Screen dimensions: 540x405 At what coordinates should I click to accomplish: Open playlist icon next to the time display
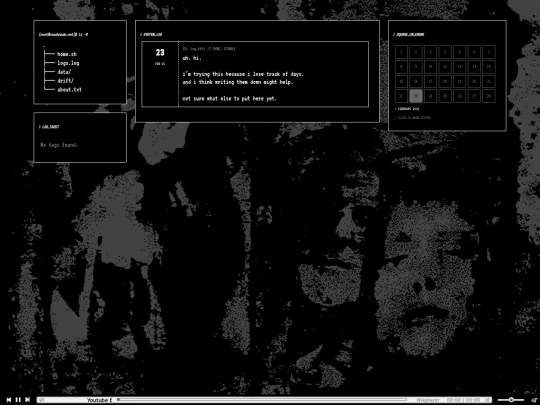coord(487,400)
